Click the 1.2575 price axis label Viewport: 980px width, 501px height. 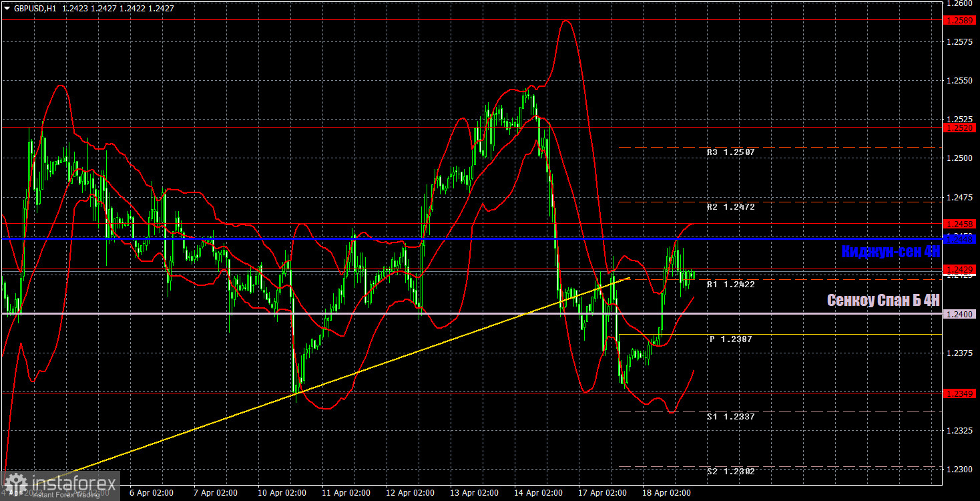960,42
